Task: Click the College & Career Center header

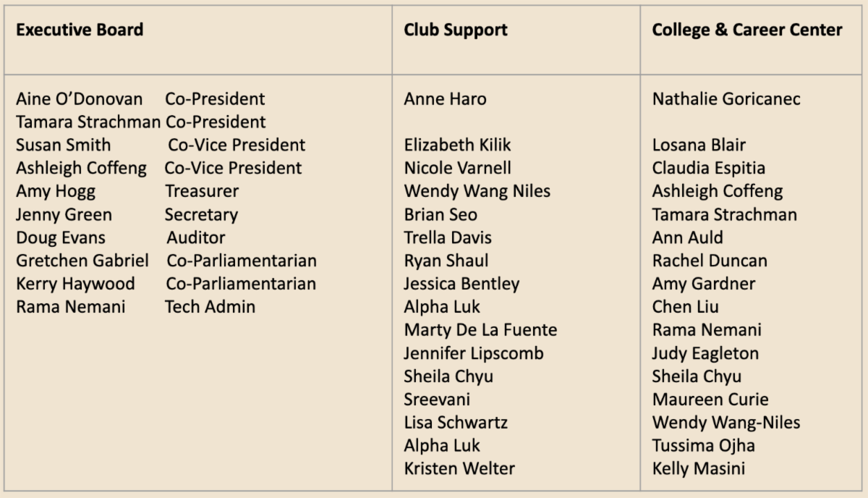Action: (x=747, y=30)
